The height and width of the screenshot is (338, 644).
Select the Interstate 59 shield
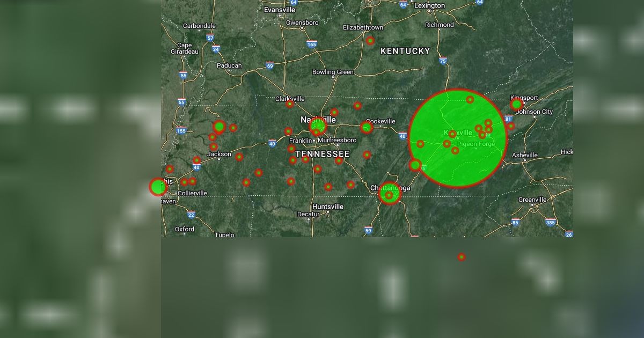368,231
